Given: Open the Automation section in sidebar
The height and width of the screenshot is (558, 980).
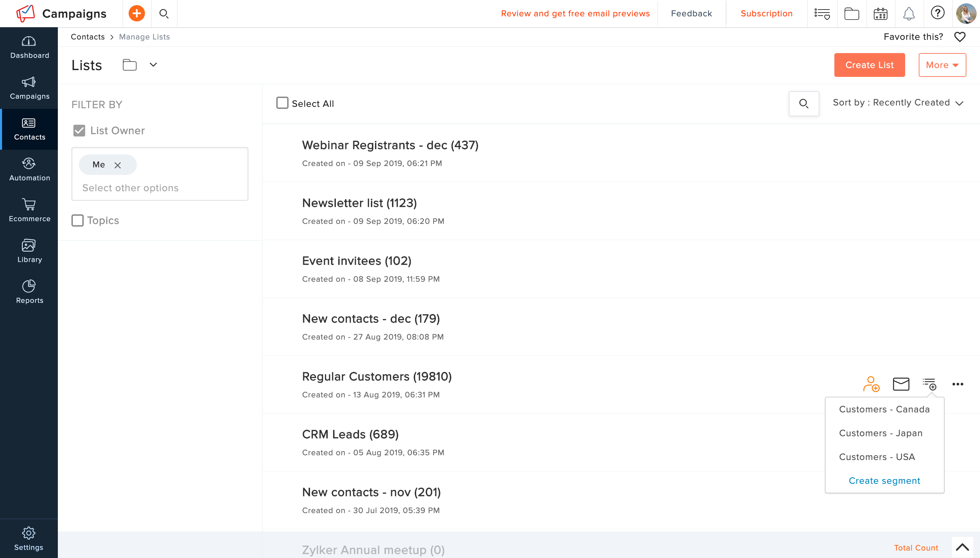Looking at the screenshot, I should point(29,170).
